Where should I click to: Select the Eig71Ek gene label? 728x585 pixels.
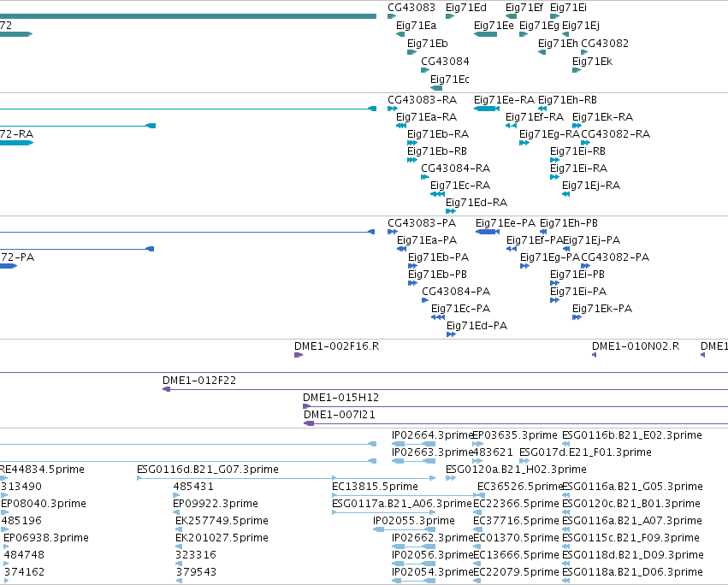pos(592,62)
